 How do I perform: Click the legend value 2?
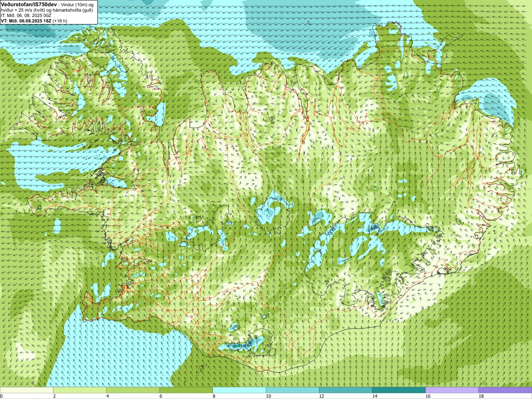pyautogui.click(x=54, y=396)
